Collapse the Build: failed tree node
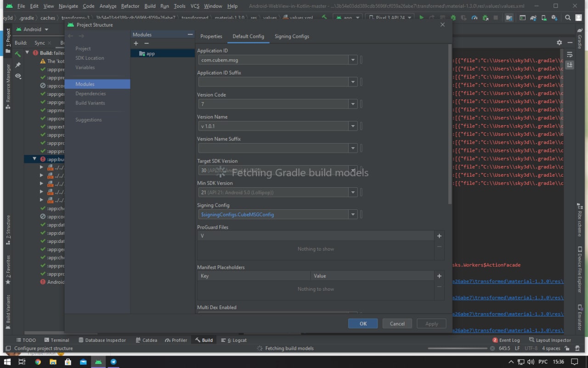This screenshot has width=588, height=368. (28, 53)
